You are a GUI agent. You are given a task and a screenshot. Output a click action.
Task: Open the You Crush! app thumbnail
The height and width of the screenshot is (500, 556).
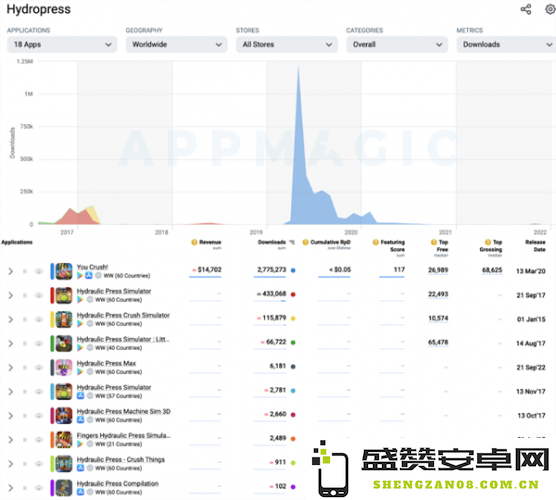pos(64,271)
